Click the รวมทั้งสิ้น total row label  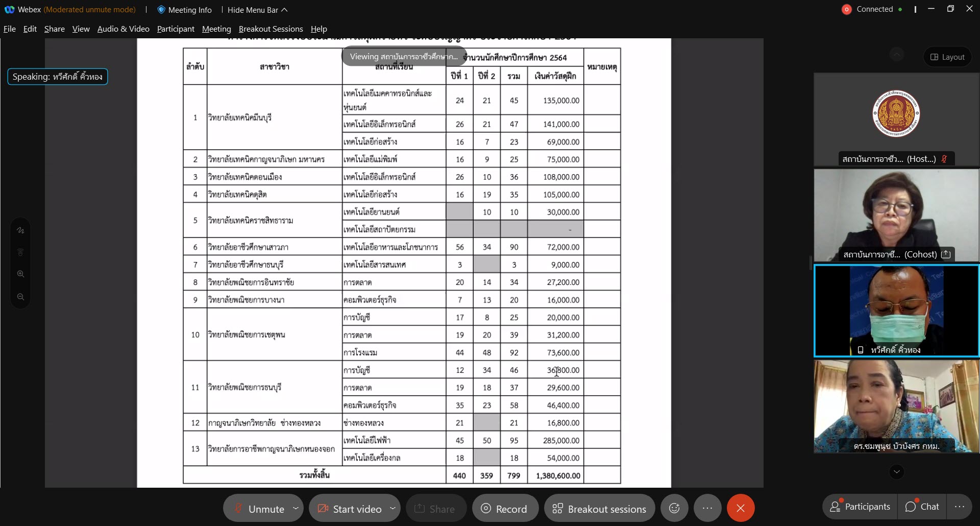[x=314, y=475]
